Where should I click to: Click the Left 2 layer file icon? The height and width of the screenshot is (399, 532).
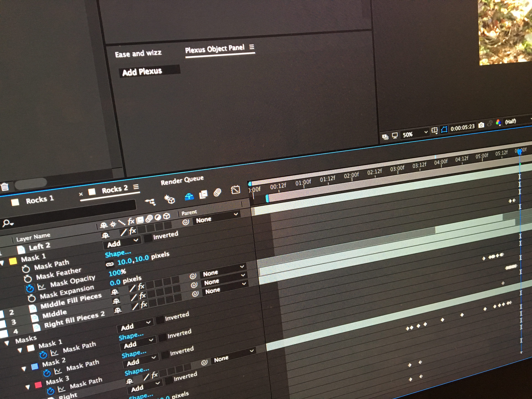[x=21, y=250]
